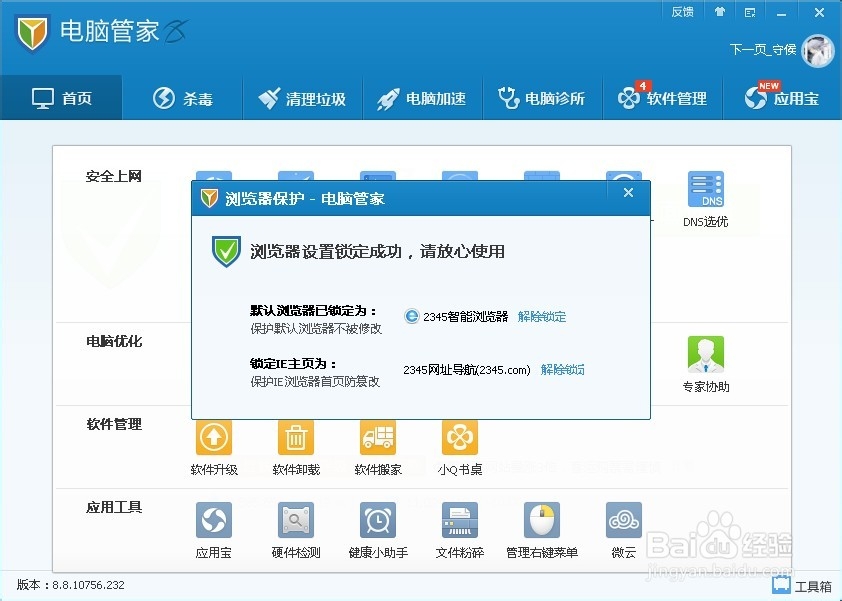This screenshot has height=601, width=842.
Task: Open the 硬件检测 tool
Action: click(x=296, y=530)
